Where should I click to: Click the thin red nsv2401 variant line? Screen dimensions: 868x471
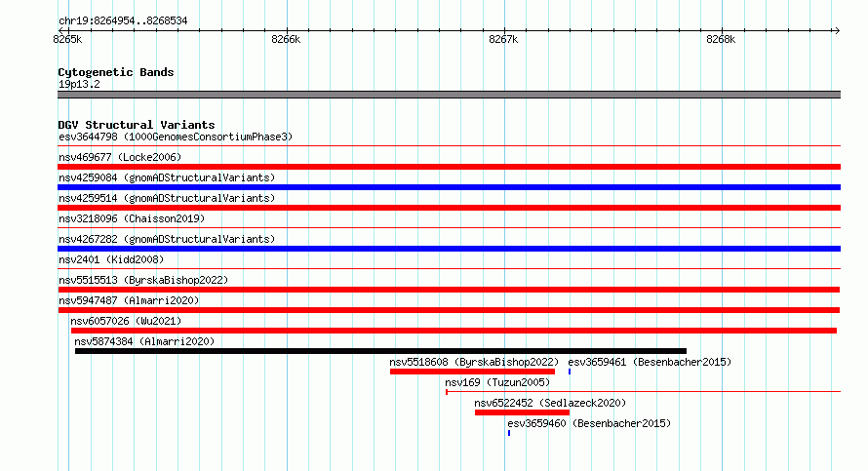coord(449,269)
